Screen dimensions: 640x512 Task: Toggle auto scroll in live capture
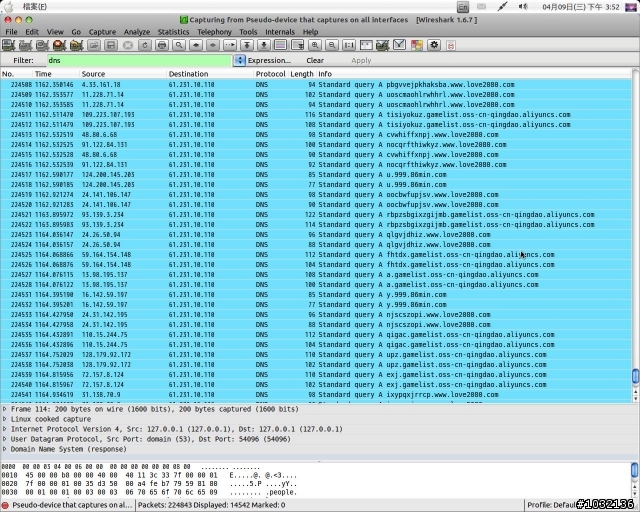click(x=298, y=45)
